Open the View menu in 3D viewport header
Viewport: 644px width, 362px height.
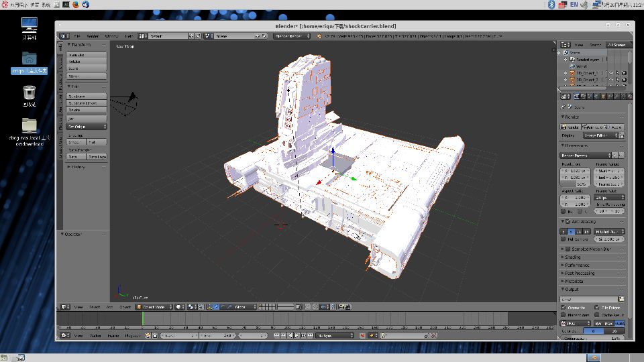click(x=78, y=307)
